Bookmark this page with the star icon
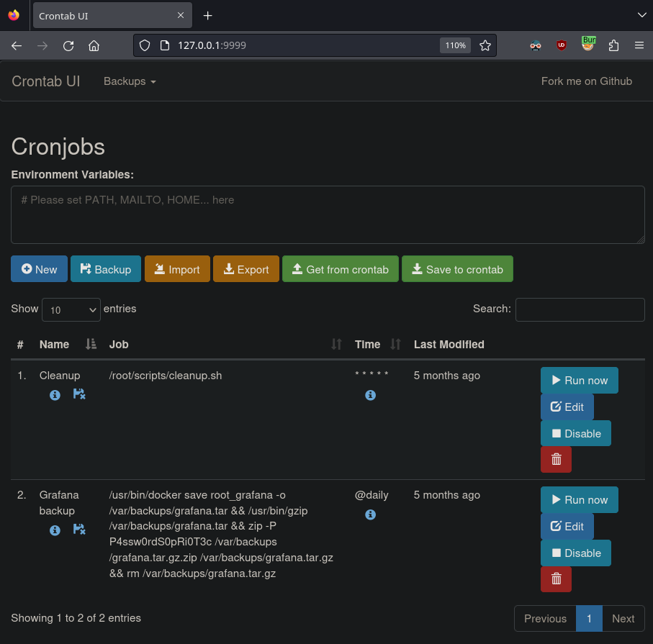The image size is (653, 644). pyautogui.click(x=485, y=45)
